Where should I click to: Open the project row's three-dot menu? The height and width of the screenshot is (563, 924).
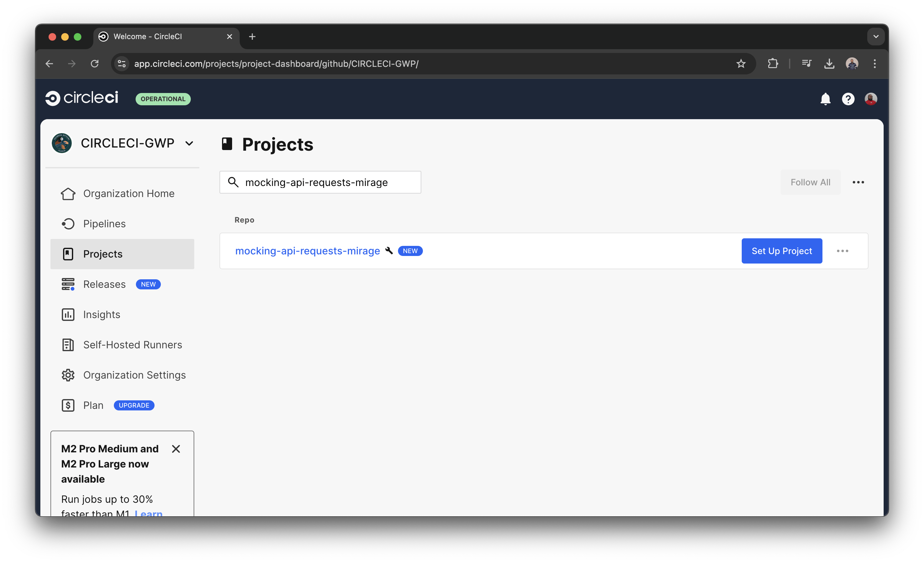point(843,251)
